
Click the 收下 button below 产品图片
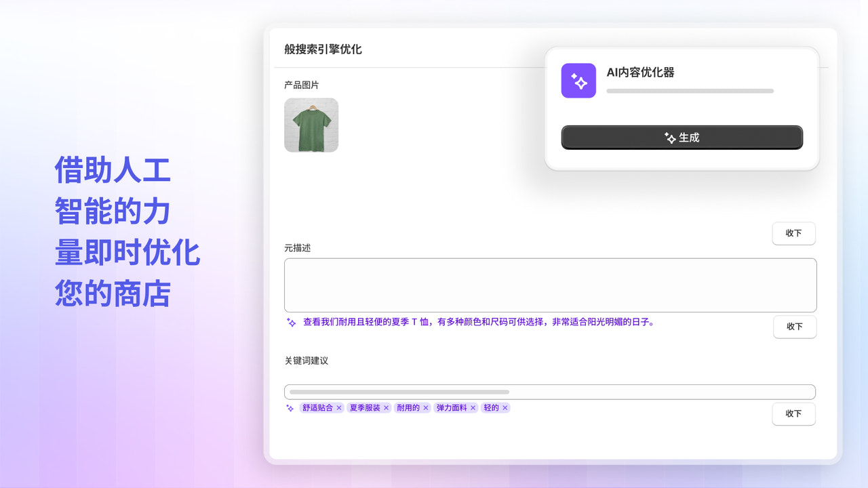tap(793, 233)
